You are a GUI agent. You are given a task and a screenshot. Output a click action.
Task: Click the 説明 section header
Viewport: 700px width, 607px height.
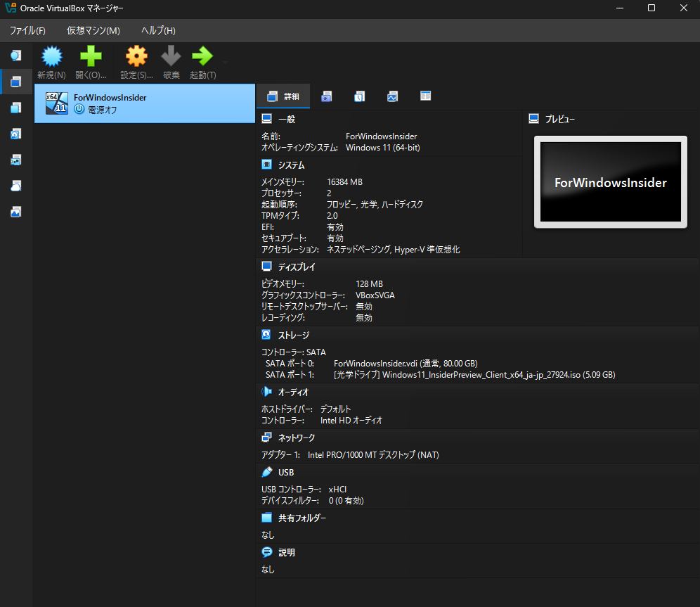pyautogui.click(x=287, y=553)
